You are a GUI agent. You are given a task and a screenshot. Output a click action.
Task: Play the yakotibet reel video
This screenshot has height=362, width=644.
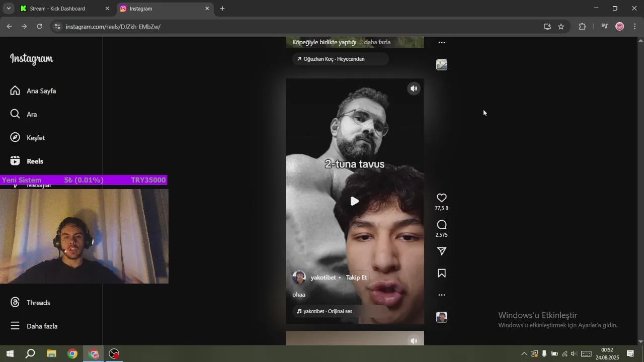(x=355, y=201)
